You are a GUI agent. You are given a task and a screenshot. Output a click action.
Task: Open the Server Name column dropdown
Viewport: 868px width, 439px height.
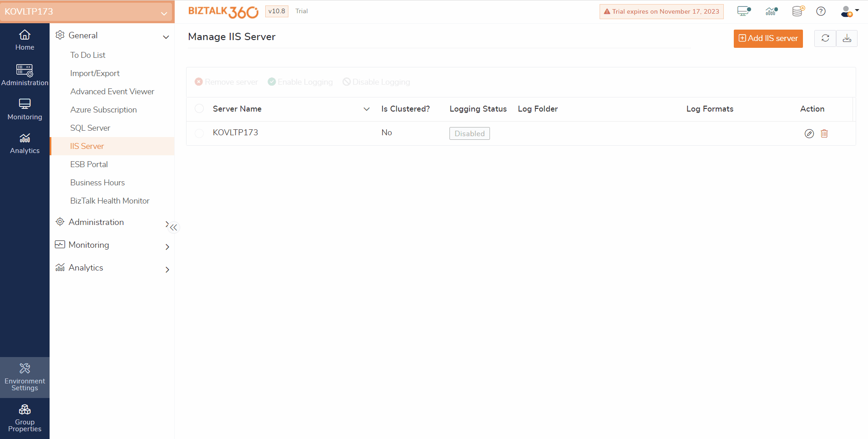(x=367, y=109)
